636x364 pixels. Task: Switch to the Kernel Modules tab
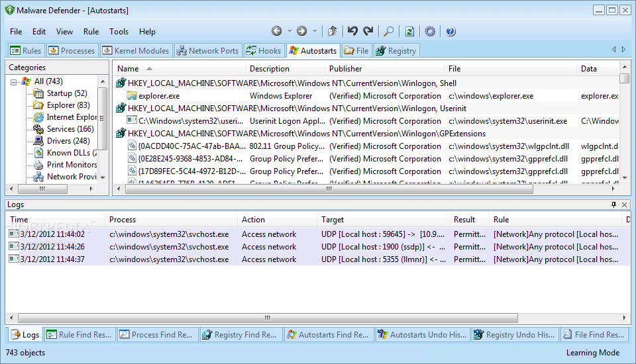136,51
